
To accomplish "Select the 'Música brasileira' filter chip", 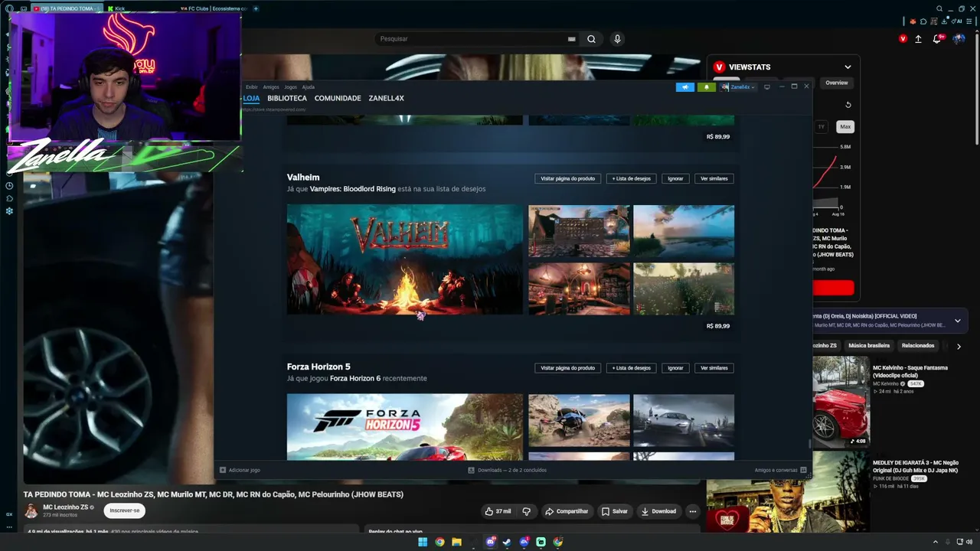I will (x=869, y=346).
